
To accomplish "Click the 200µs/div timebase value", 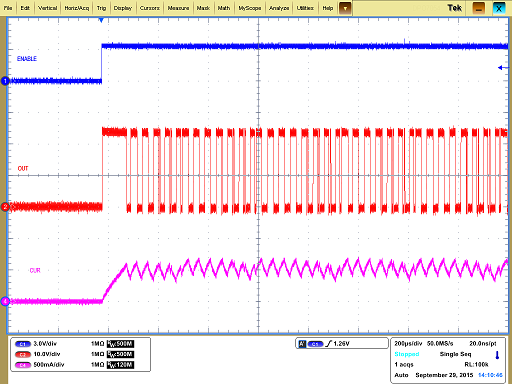I will (408, 344).
